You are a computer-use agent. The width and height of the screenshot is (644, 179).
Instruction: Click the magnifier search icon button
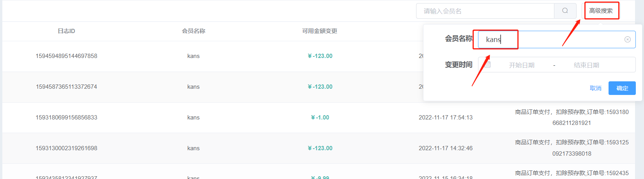tap(565, 11)
